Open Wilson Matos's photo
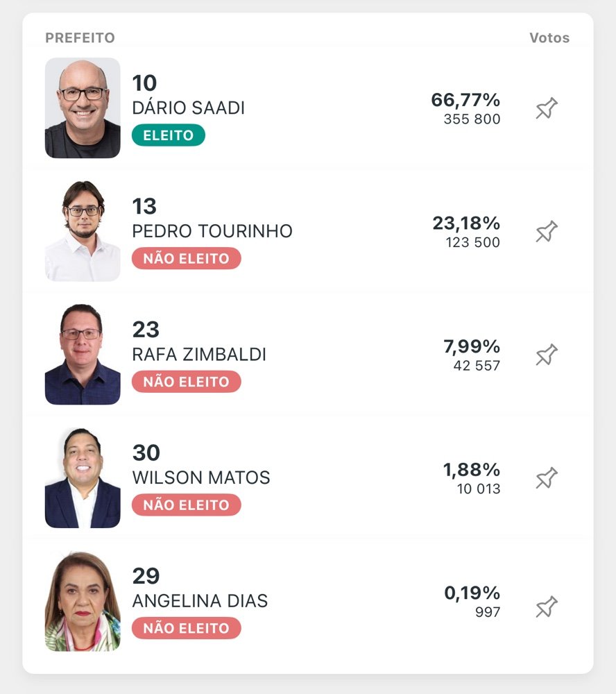Screen dimensions: 616x694 [x=83, y=477]
